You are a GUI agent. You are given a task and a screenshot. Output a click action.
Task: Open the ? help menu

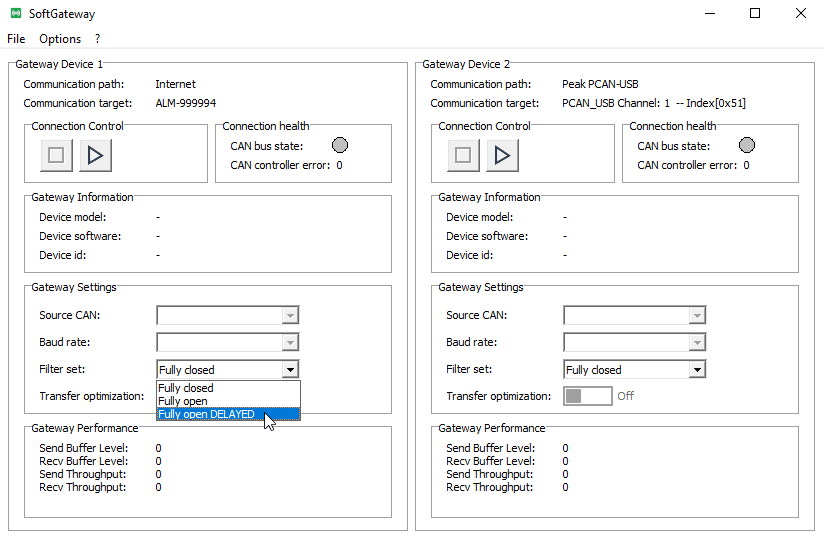click(x=98, y=39)
